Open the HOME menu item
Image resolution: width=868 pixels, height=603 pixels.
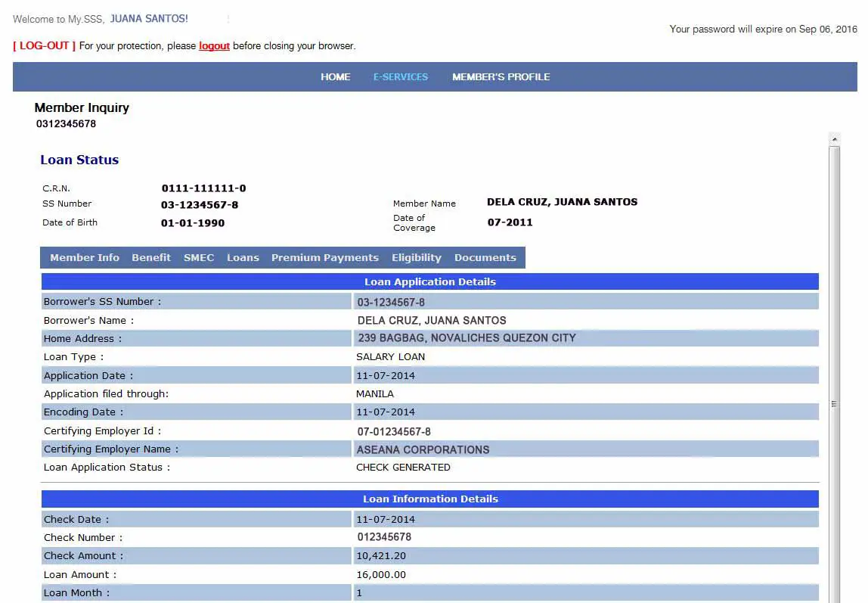pyautogui.click(x=336, y=77)
